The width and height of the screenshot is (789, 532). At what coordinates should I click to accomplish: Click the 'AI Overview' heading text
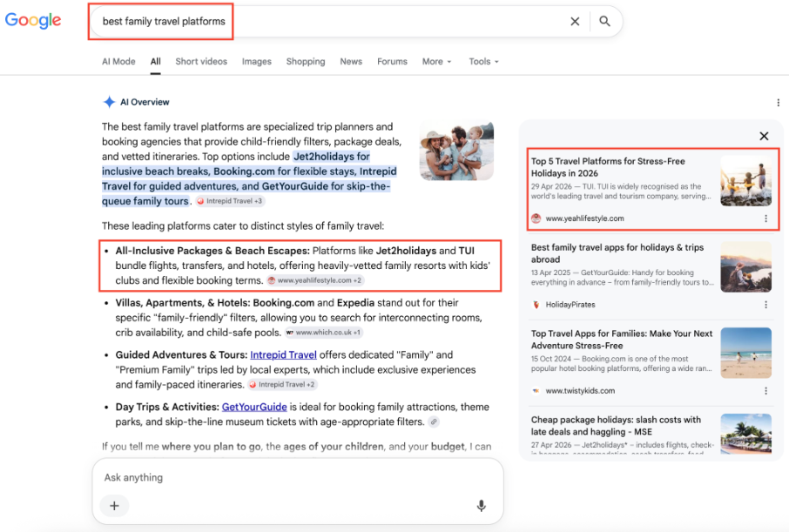(x=145, y=102)
